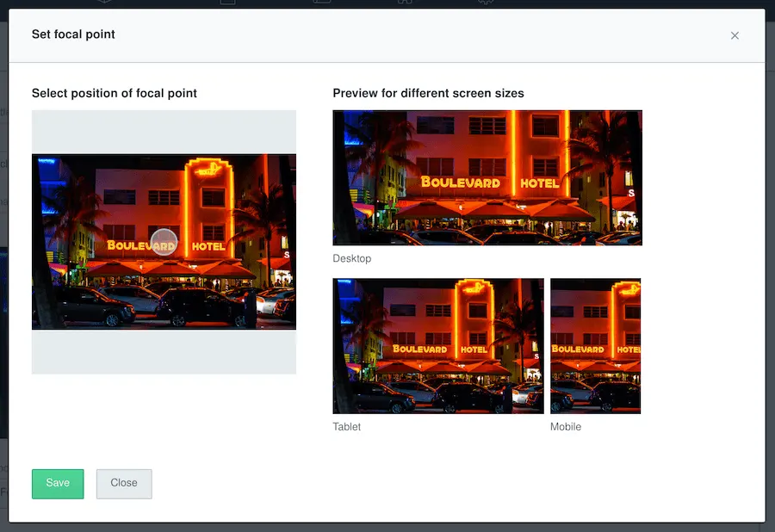Click 'Preview for different screen sizes' heading
This screenshot has width=775, height=532.
(428, 93)
